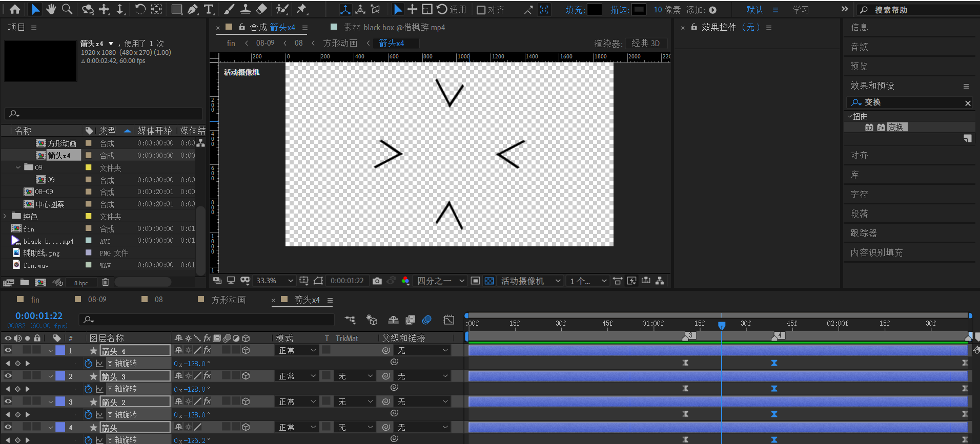The width and height of the screenshot is (980, 444).
Task: Open 正常 blend mode dropdown for 箭头 4
Action: [x=297, y=350]
